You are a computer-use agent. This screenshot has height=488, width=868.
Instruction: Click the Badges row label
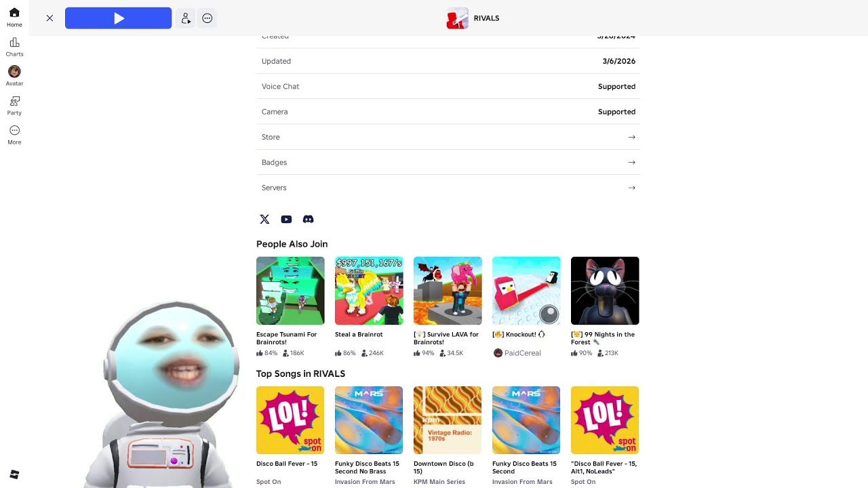[274, 163]
